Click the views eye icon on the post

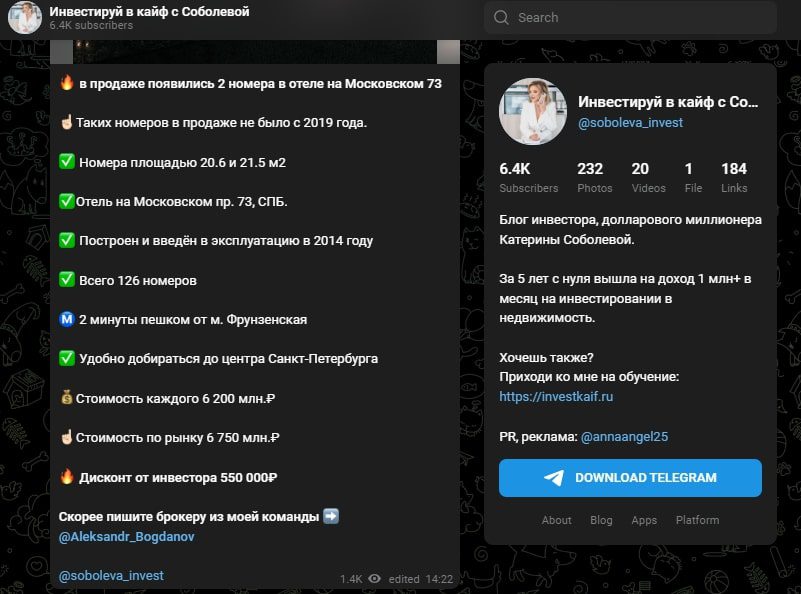(x=375, y=579)
